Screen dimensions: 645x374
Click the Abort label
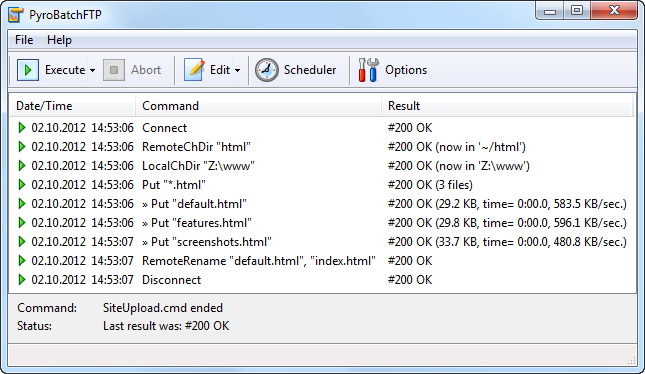pyautogui.click(x=146, y=70)
